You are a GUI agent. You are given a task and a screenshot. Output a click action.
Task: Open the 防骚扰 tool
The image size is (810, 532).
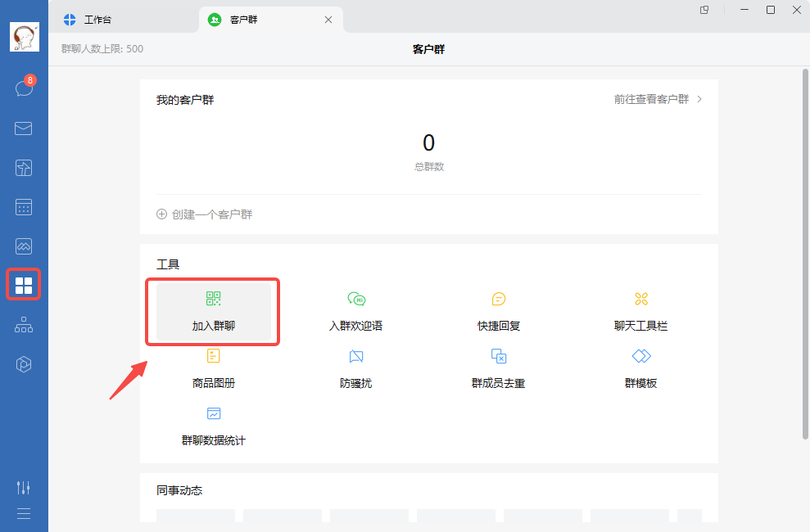click(x=355, y=368)
